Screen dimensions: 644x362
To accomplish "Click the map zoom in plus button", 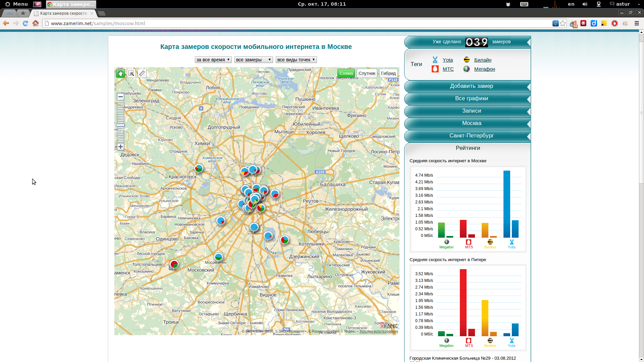I will (120, 147).
